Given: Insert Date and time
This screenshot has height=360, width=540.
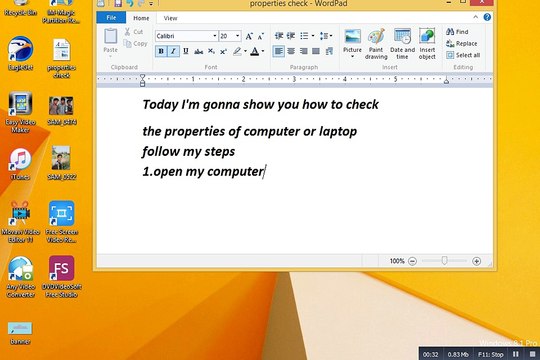Looking at the screenshot, I should [402, 44].
